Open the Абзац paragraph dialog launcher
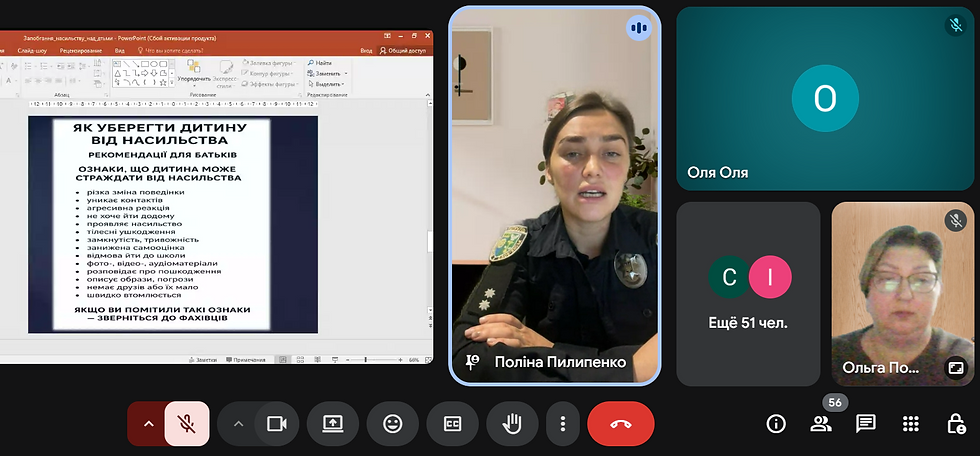Screen dimensions: 980x456 tap(106, 95)
